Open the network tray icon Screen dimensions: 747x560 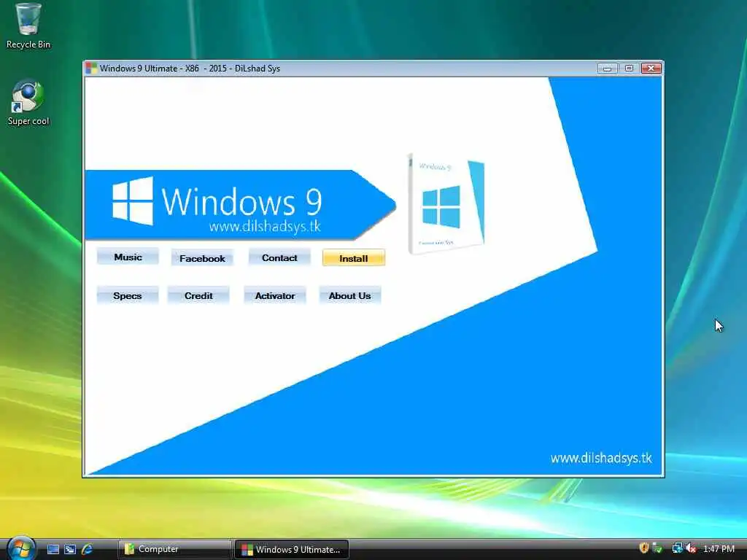[x=677, y=548]
